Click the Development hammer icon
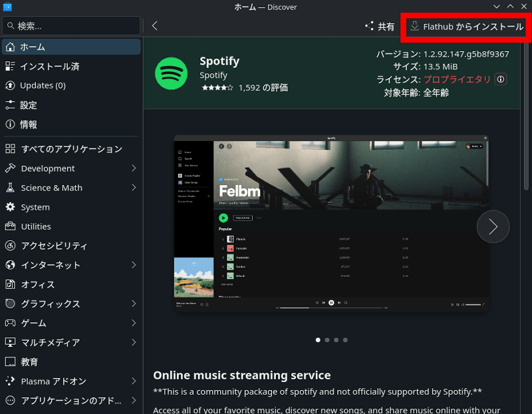 [x=10, y=168]
